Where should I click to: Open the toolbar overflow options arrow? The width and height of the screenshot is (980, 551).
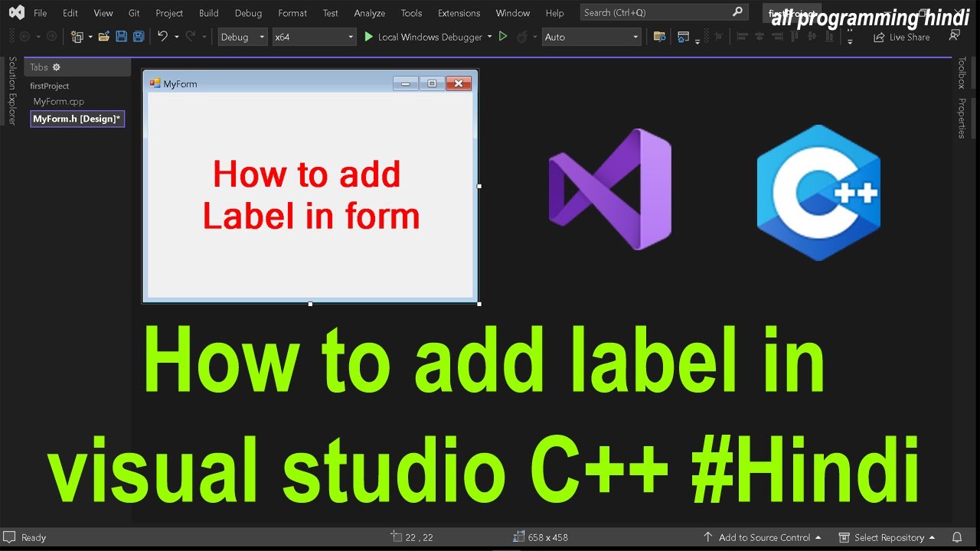pyautogui.click(x=850, y=43)
